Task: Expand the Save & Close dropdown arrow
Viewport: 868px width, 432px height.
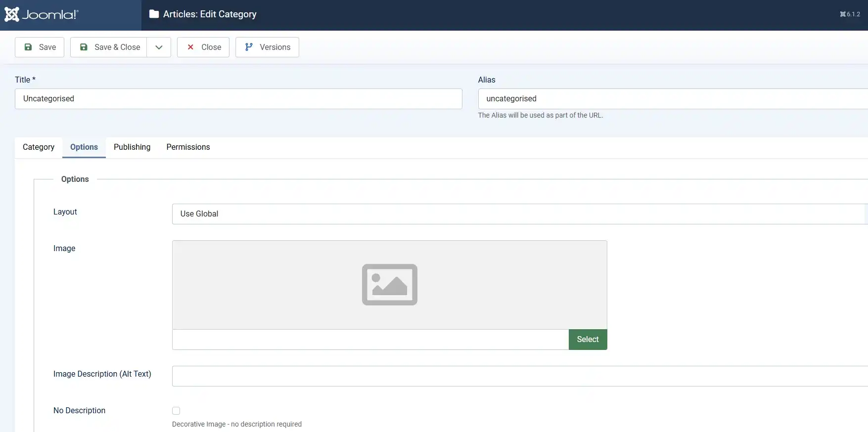Action: [159, 47]
